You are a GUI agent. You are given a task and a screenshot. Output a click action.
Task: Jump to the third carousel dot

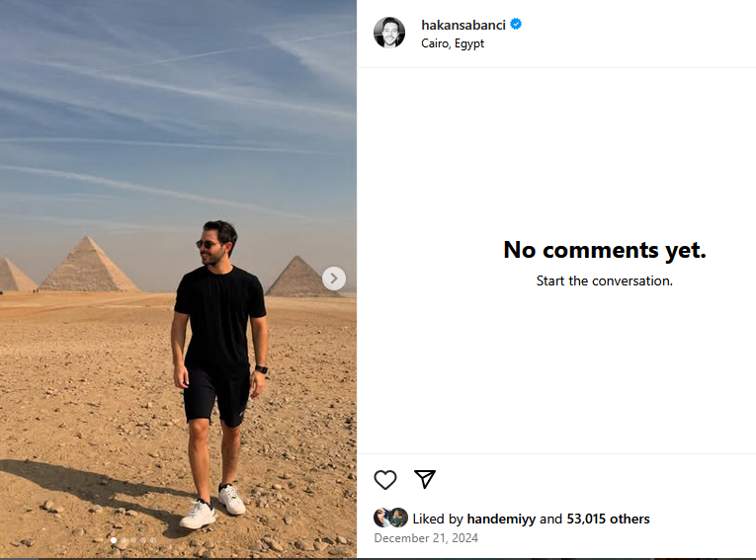tap(133, 540)
